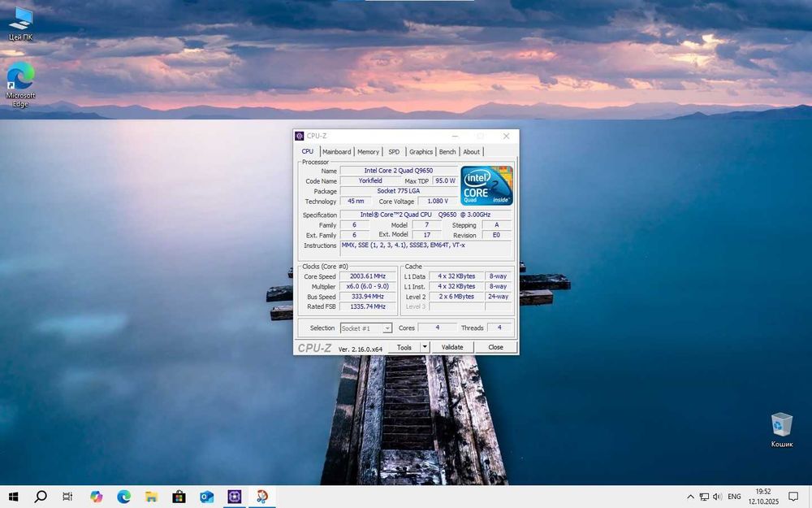Click the scissors app icon in the taskbar
The image size is (812, 508).
262,497
